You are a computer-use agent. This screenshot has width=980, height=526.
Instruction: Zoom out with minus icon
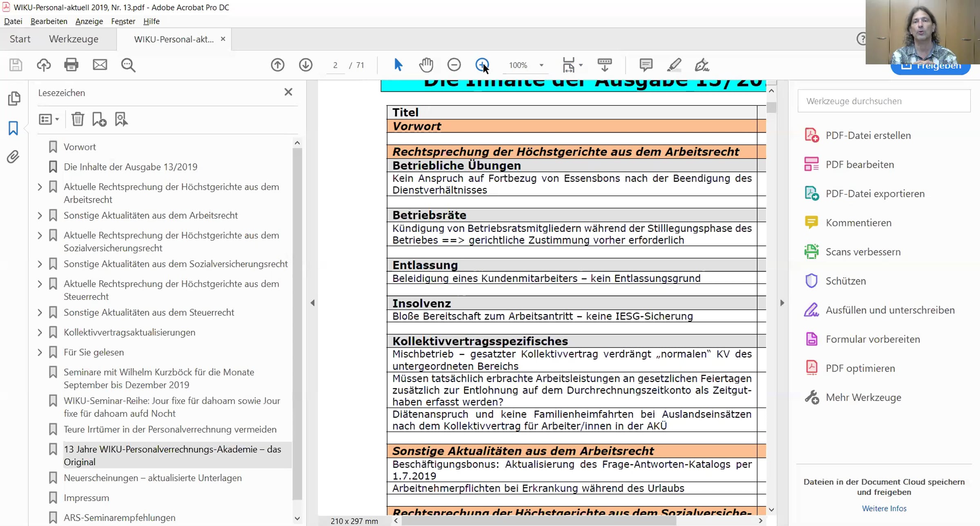(x=454, y=65)
